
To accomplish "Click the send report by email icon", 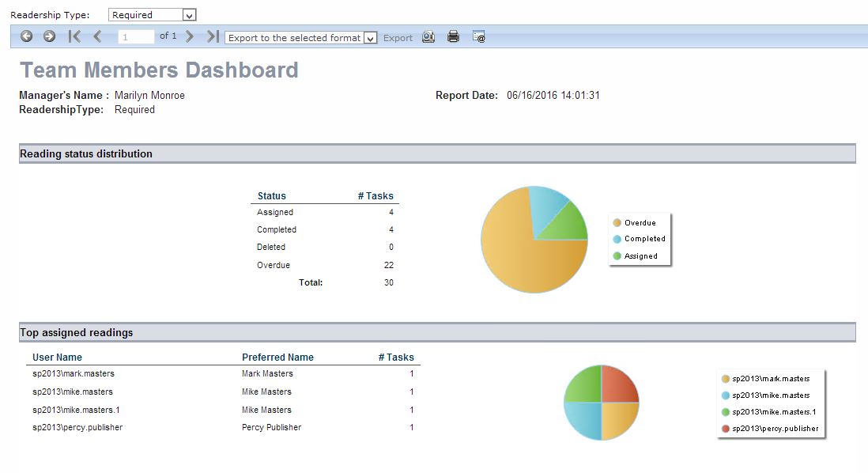I will (478, 36).
